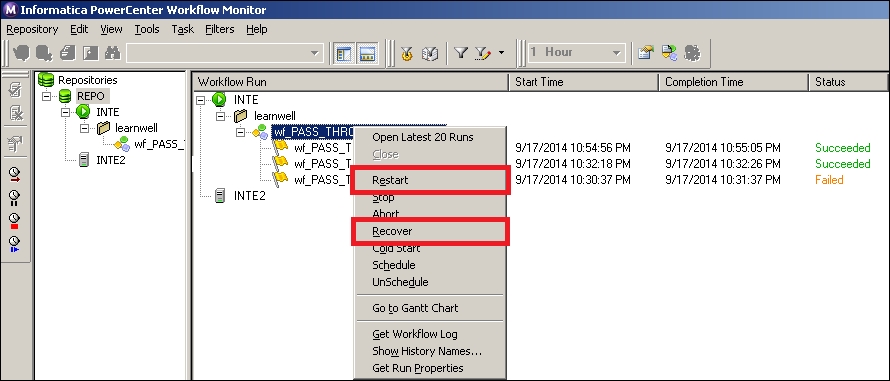
Task: Choose Cold Start in the context menu
Action: pyautogui.click(x=430, y=248)
